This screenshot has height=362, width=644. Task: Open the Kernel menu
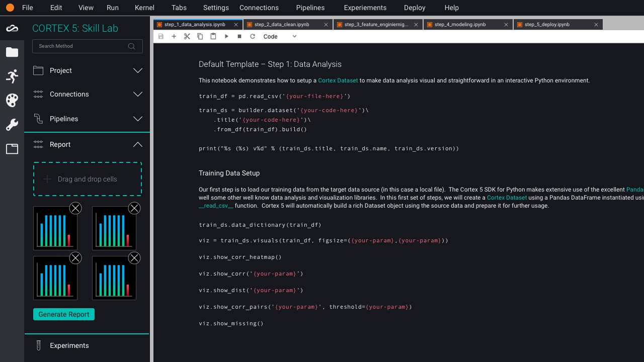click(x=145, y=8)
